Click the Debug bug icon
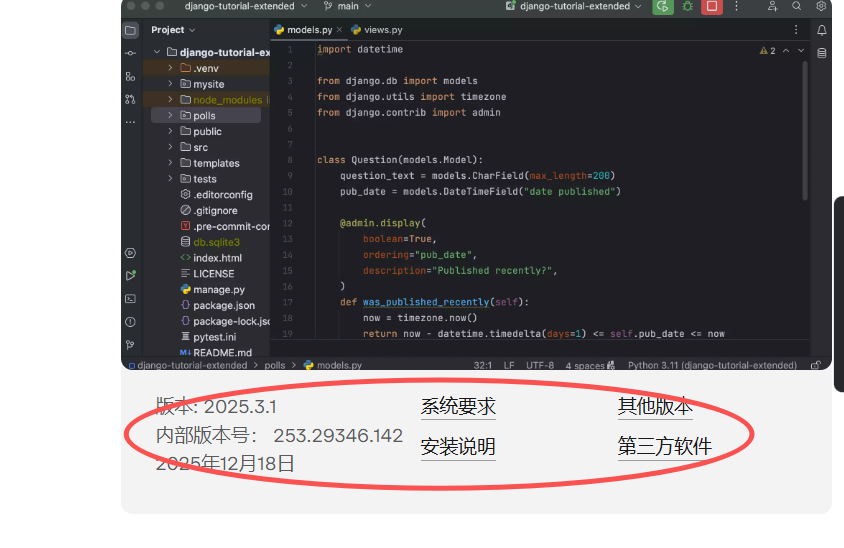Screen dimensions: 844x548 click(687, 6)
